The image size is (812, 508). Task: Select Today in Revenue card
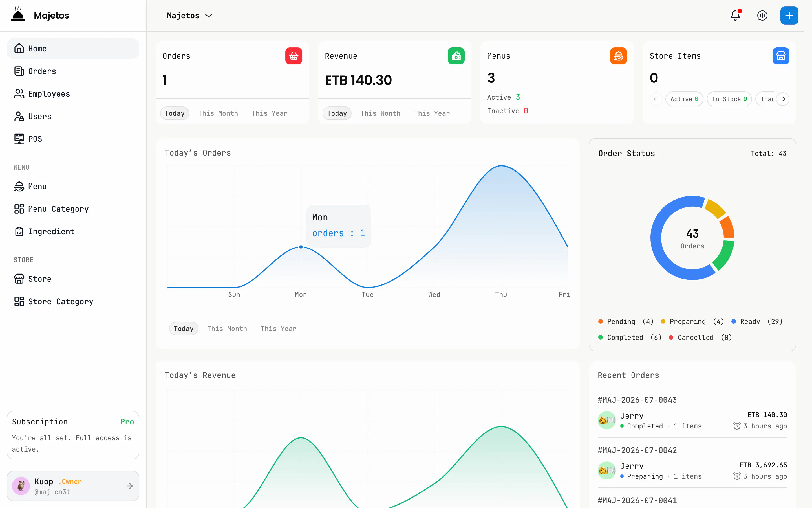pos(337,113)
